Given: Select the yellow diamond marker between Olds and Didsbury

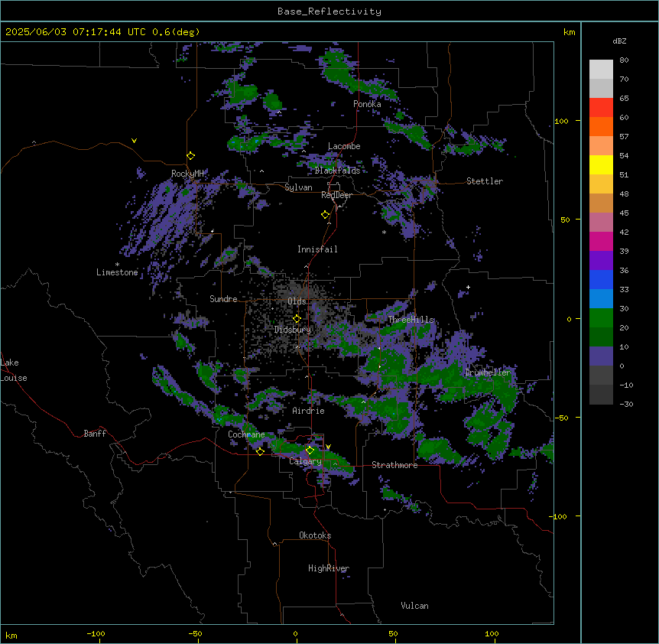Looking at the screenshot, I should pos(297,319).
